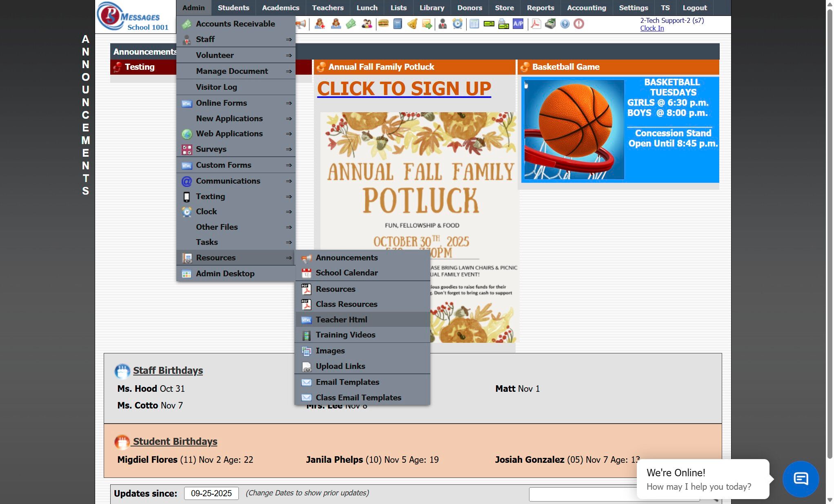Click the hamburger lunch toolbar icon
The width and height of the screenshot is (834, 504).
coord(383,24)
